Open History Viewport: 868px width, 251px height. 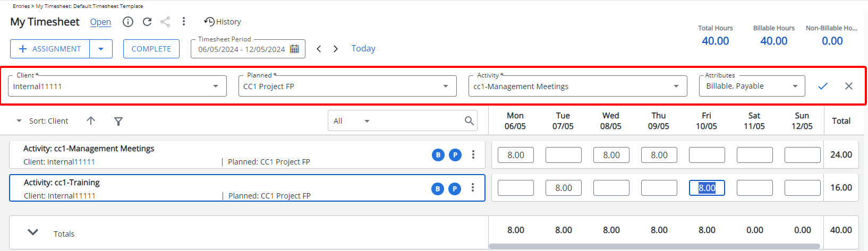(223, 22)
